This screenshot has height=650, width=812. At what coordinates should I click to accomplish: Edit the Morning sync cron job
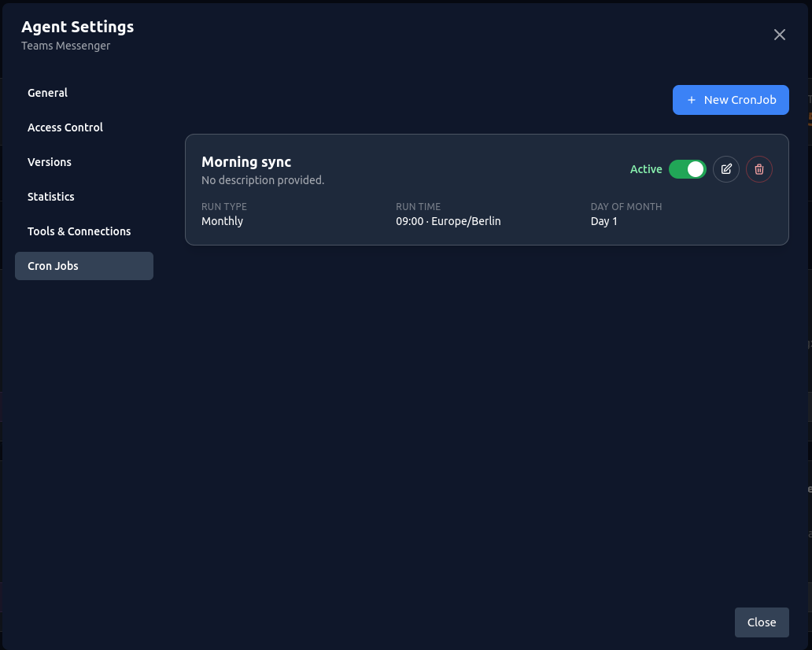tap(726, 169)
